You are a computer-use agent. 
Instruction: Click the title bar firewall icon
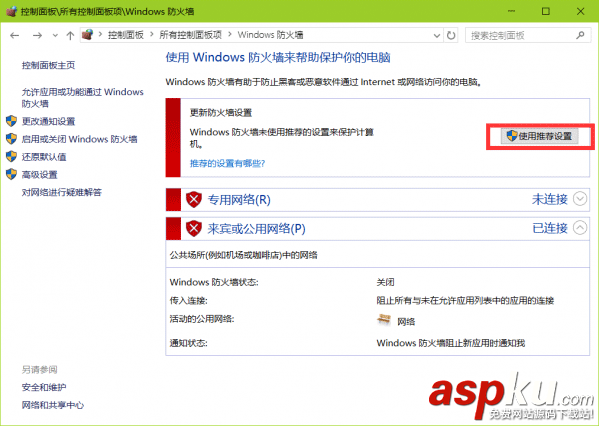pos(12,11)
